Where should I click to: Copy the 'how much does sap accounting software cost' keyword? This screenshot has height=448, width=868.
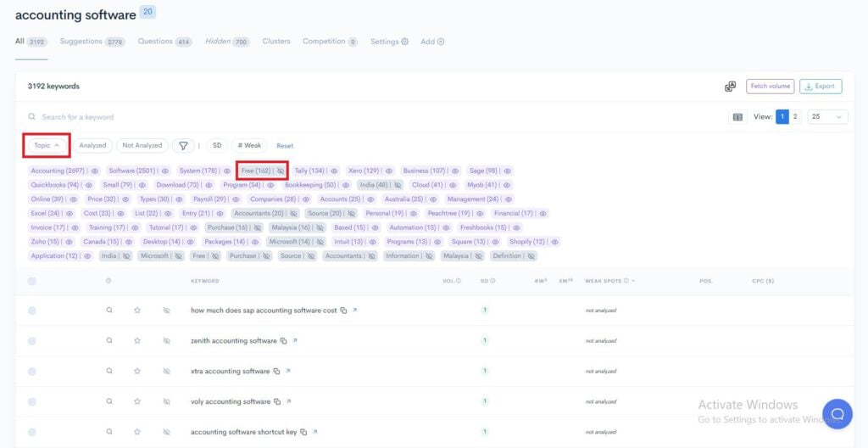(344, 311)
